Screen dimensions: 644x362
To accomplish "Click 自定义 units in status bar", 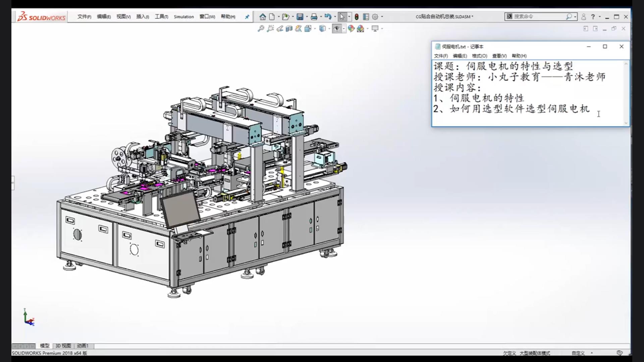I will (578, 353).
